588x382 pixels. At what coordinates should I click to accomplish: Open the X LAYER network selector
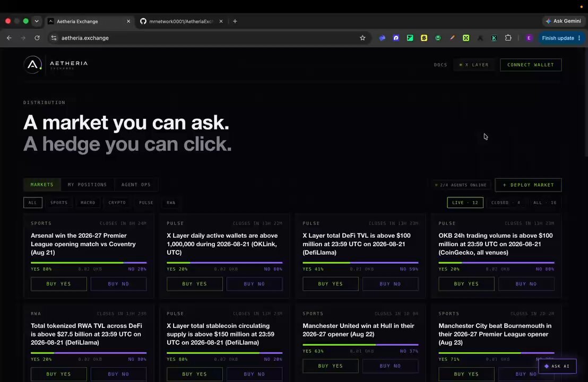pyautogui.click(x=474, y=65)
